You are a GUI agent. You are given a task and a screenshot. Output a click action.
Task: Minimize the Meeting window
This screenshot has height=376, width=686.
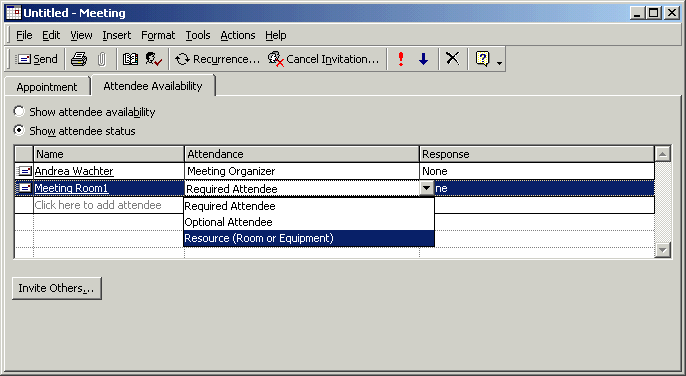pos(637,13)
